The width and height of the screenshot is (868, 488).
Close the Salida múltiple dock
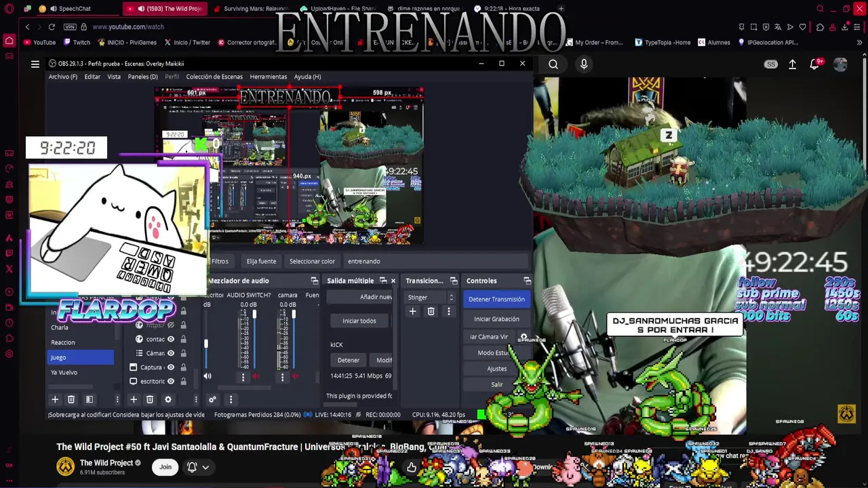point(393,281)
